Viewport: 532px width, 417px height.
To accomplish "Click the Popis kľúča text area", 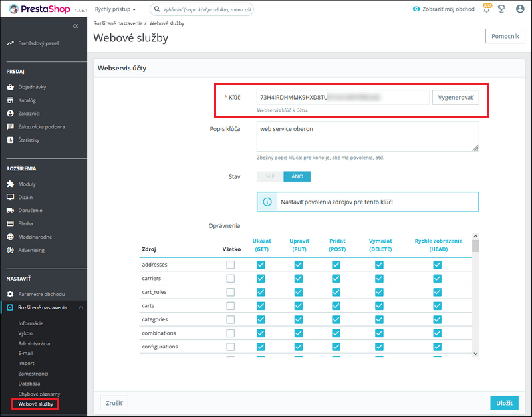I will point(368,136).
